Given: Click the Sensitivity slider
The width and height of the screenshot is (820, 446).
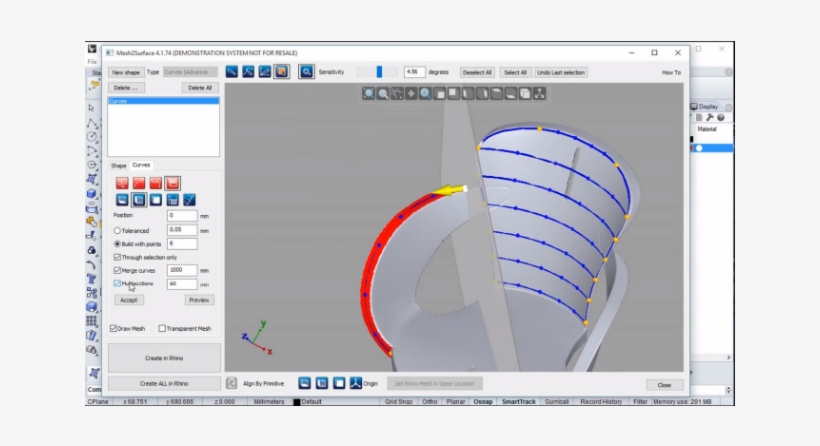Looking at the screenshot, I should pyautogui.click(x=378, y=72).
